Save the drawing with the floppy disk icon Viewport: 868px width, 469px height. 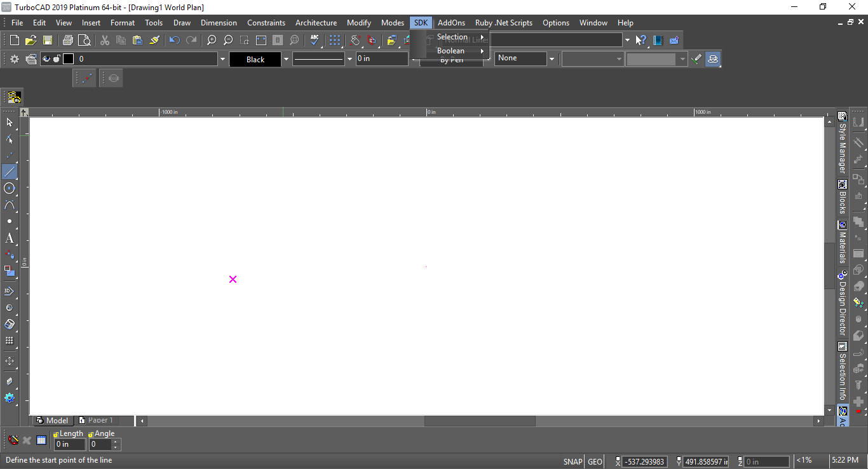pos(47,40)
